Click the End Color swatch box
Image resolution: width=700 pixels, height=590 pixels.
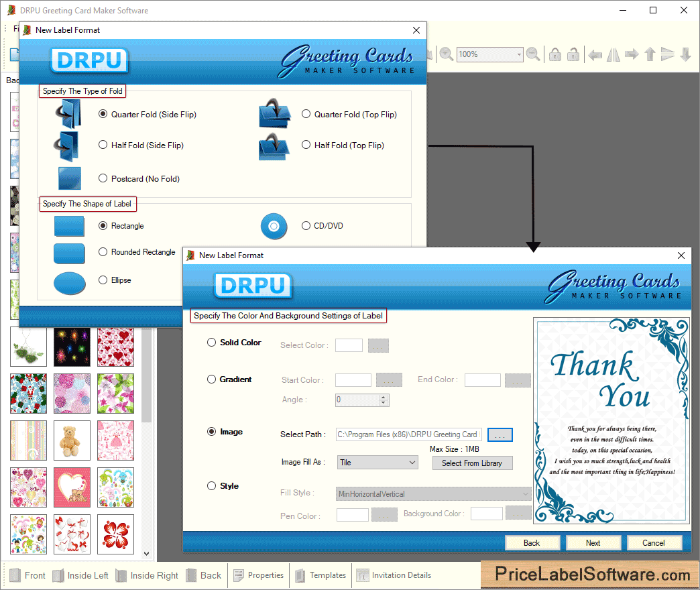click(x=483, y=380)
